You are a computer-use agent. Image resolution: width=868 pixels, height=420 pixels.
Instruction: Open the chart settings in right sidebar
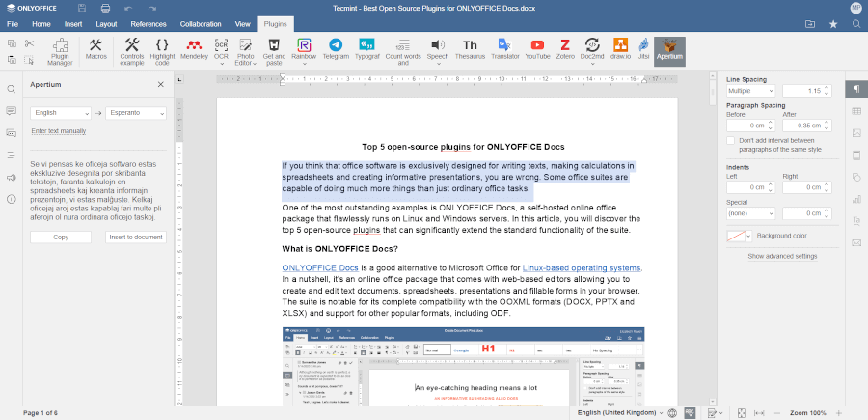857,199
